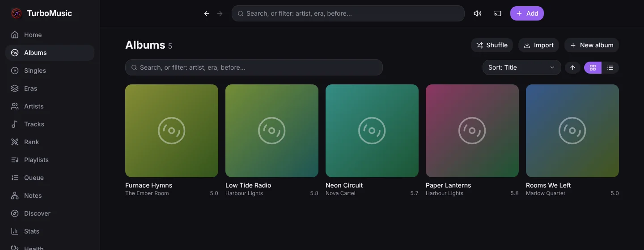Click the Neon Circuit title
This screenshot has height=250, width=644.
pyautogui.click(x=344, y=185)
